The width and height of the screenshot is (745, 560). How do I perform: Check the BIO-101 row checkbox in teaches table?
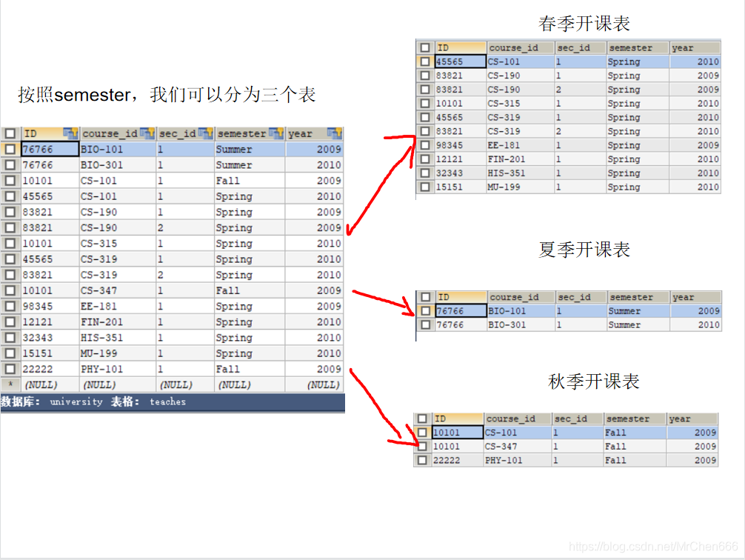[10, 150]
